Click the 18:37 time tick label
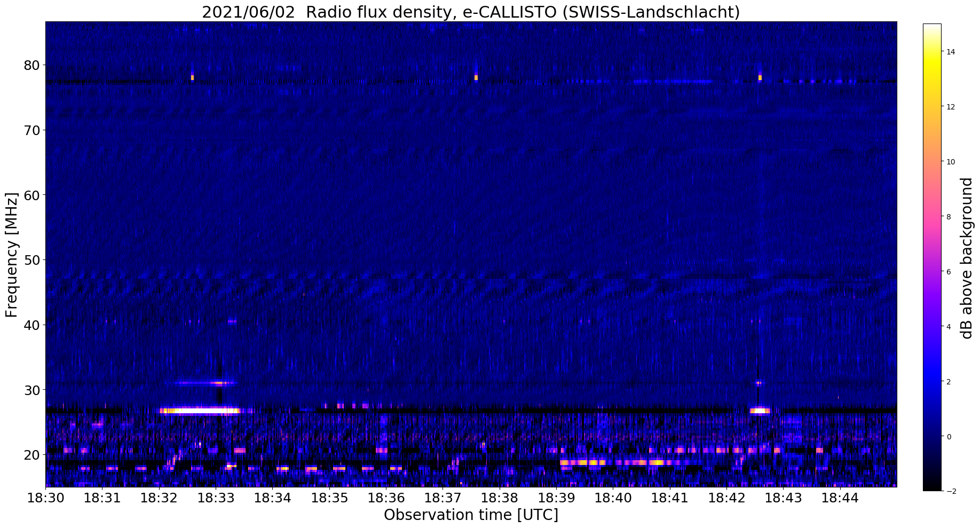The width and height of the screenshot is (980, 528). (442, 498)
